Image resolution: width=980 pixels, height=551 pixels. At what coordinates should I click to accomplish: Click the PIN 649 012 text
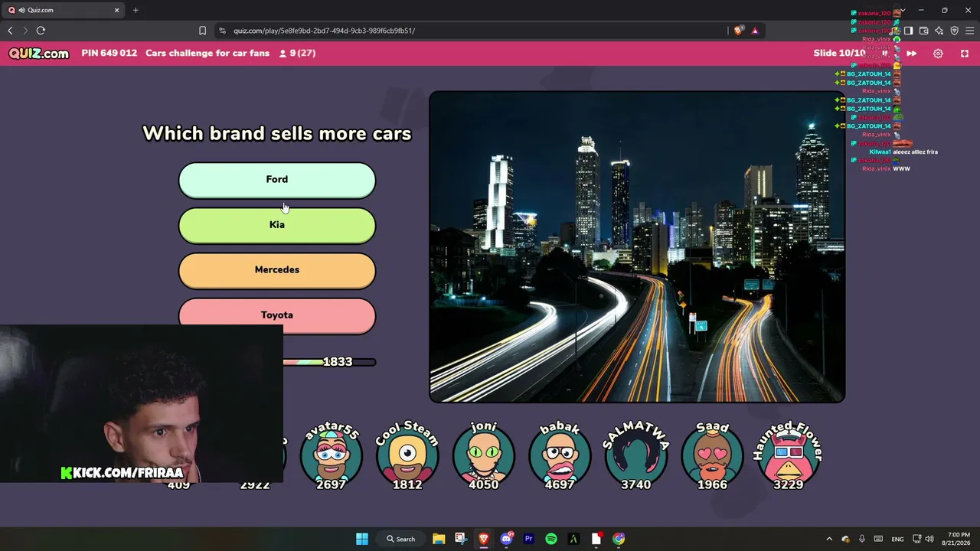click(x=109, y=54)
